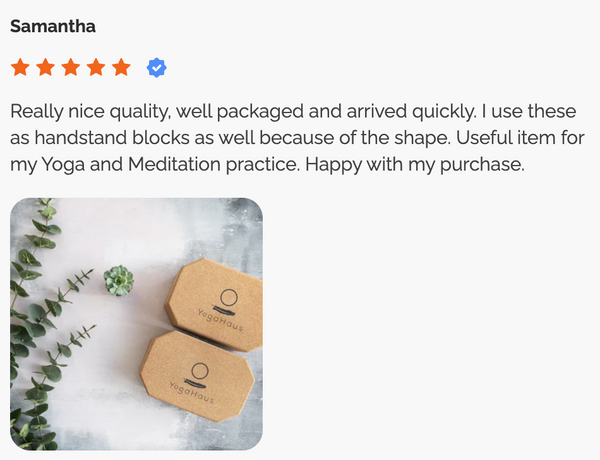The image size is (600, 460).
Task: Click the sentence 'Happy with my purchase.'
Action: 415,165
